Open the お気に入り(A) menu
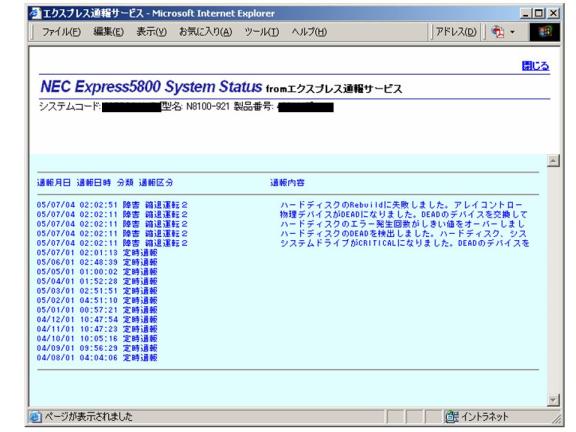The image size is (576, 432). (x=205, y=32)
